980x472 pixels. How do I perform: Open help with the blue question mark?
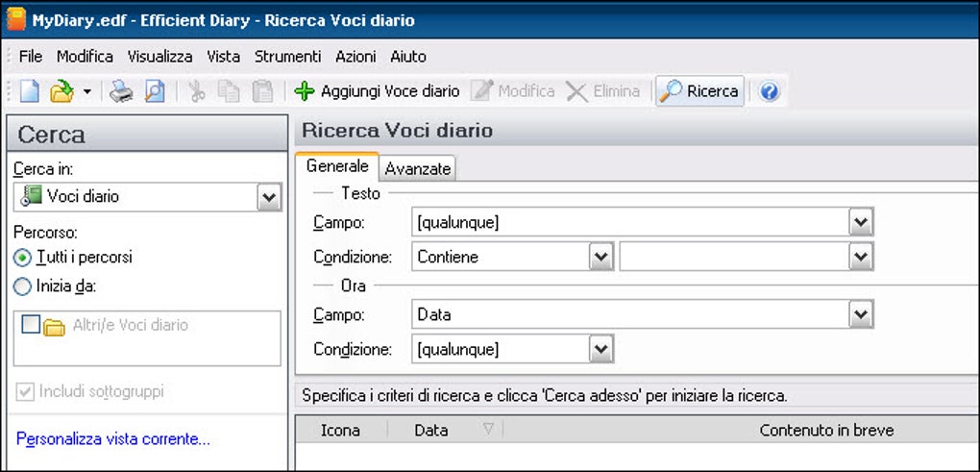coord(769,91)
